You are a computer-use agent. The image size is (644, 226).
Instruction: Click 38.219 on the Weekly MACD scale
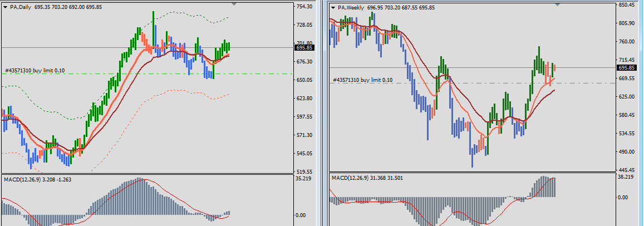626,177
